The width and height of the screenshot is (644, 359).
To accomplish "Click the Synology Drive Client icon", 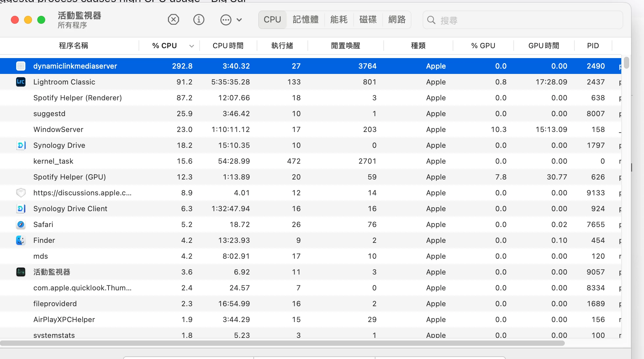I will tap(21, 209).
